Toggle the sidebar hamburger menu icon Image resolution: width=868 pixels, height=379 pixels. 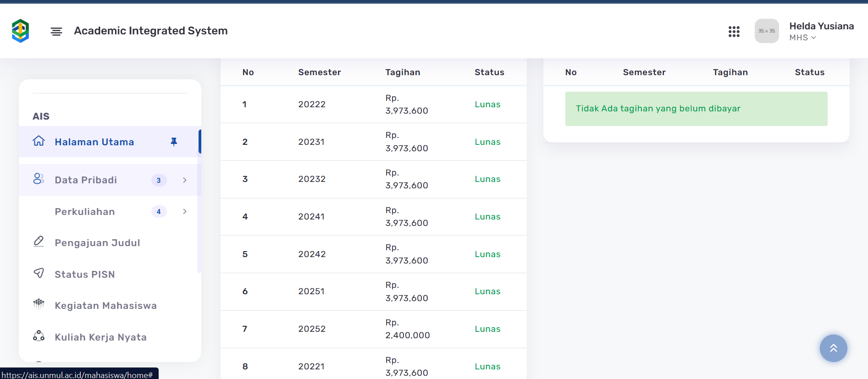[56, 31]
